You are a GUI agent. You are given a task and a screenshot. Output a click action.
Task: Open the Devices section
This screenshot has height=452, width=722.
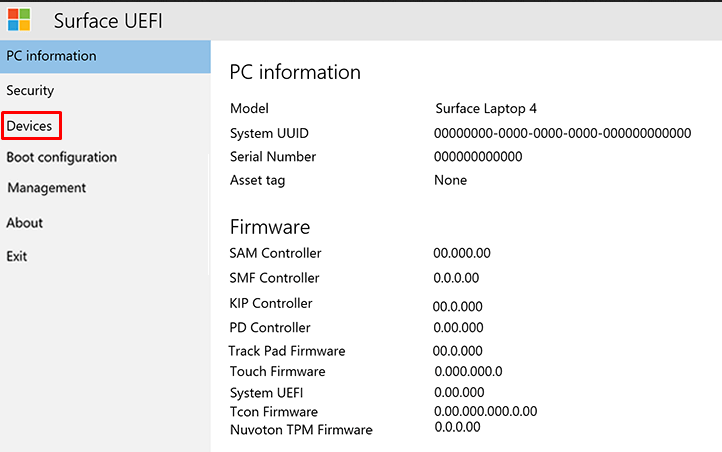click(x=30, y=126)
